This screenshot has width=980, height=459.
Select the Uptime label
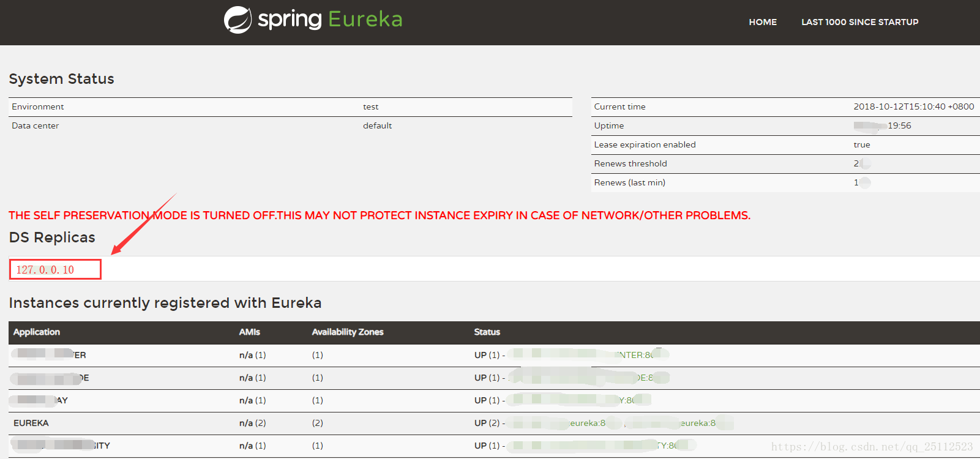pyautogui.click(x=609, y=125)
